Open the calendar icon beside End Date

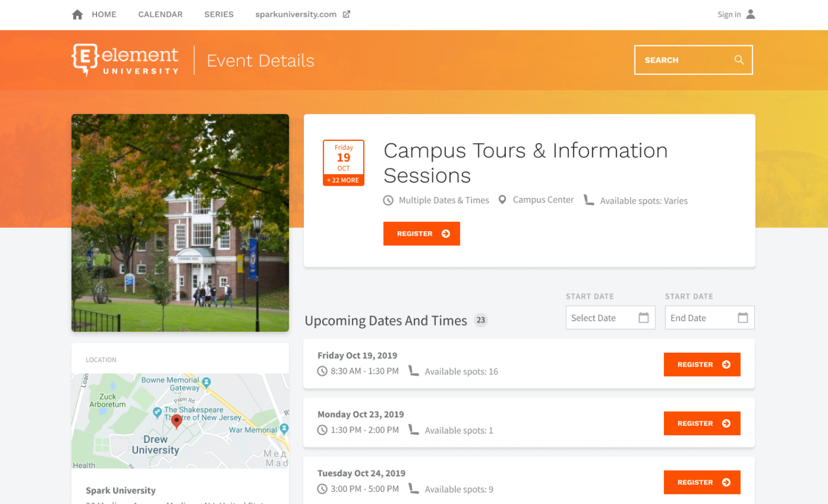tap(743, 317)
